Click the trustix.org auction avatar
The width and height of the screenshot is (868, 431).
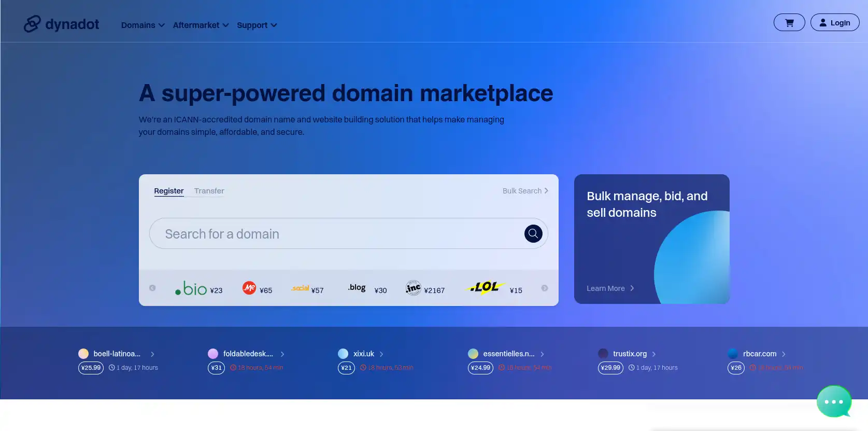click(603, 354)
